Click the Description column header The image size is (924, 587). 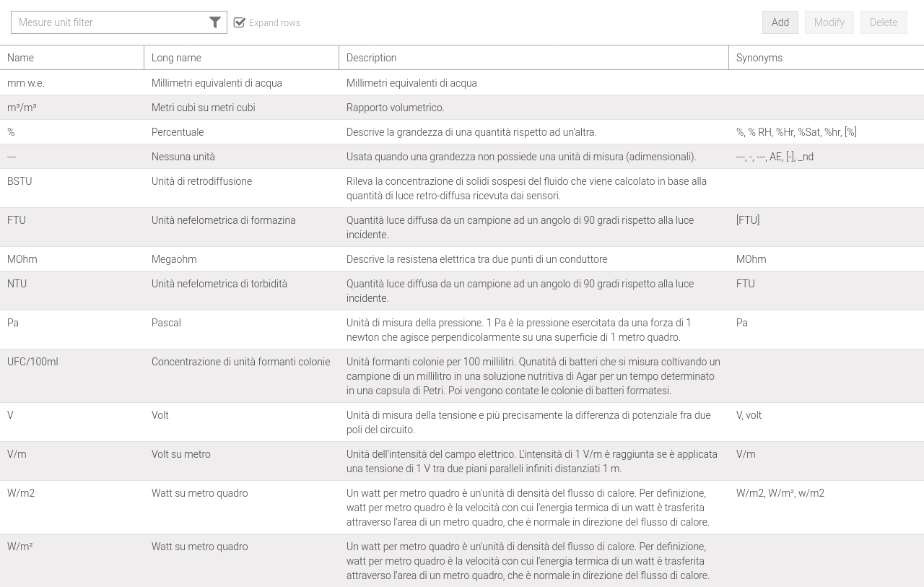point(371,58)
